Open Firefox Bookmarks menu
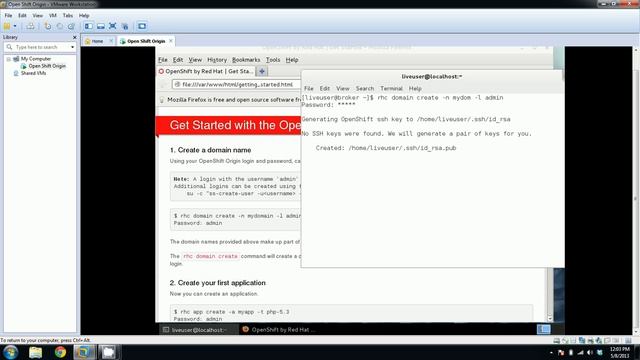This screenshot has width=640, height=360. click(x=246, y=60)
